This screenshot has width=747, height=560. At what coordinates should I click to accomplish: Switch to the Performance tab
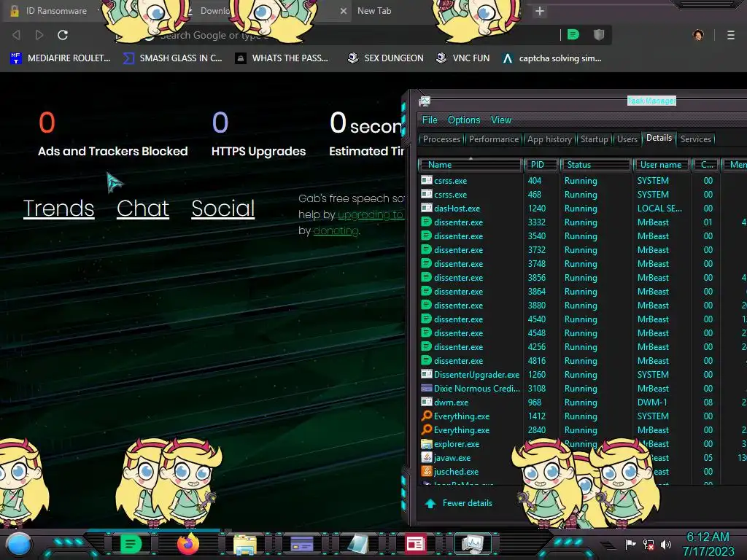[494, 139]
